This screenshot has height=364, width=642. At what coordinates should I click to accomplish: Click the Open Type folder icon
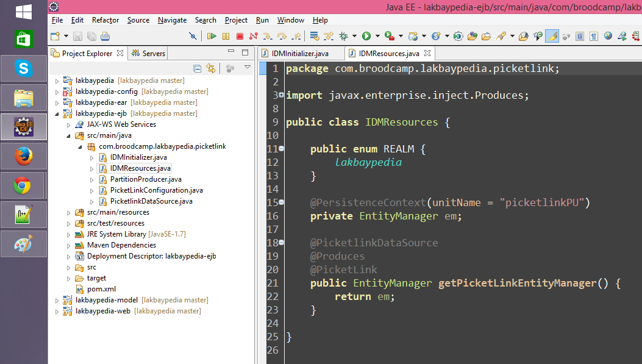click(472, 36)
